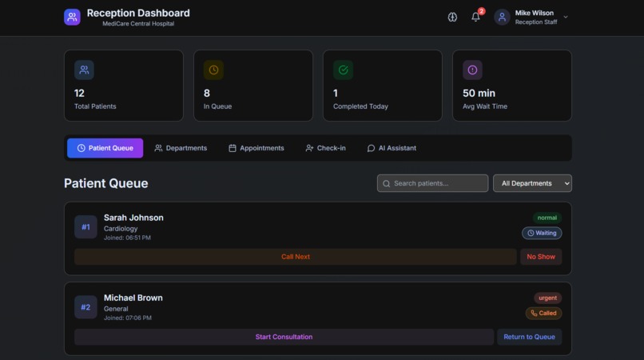Click the Total Patients label
The image size is (644, 360).
point(95,106)
